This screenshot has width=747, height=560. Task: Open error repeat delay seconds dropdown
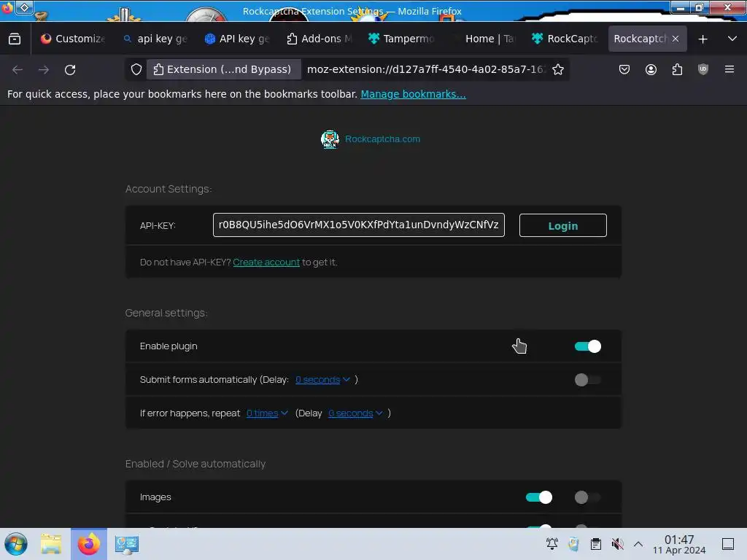tap(355, 413)
